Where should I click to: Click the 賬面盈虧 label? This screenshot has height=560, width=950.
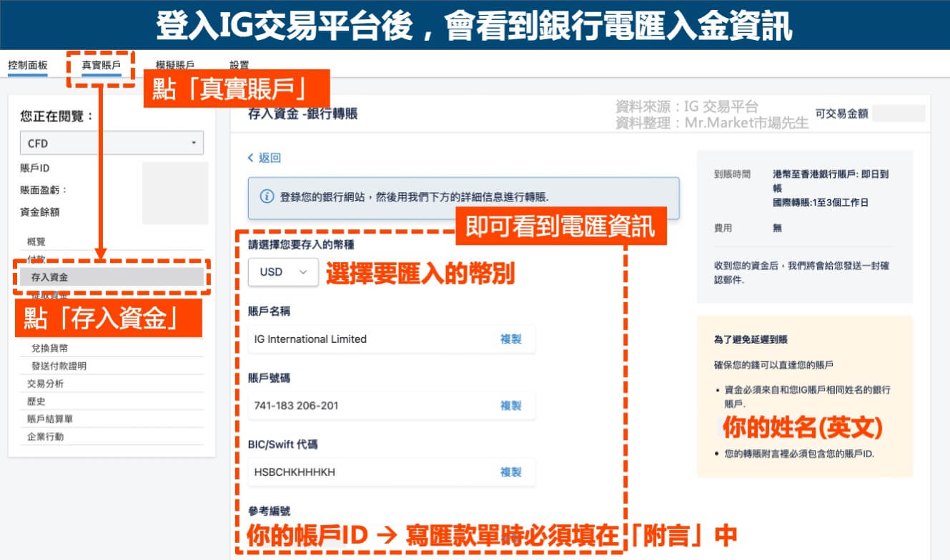(x=43, y=191)
